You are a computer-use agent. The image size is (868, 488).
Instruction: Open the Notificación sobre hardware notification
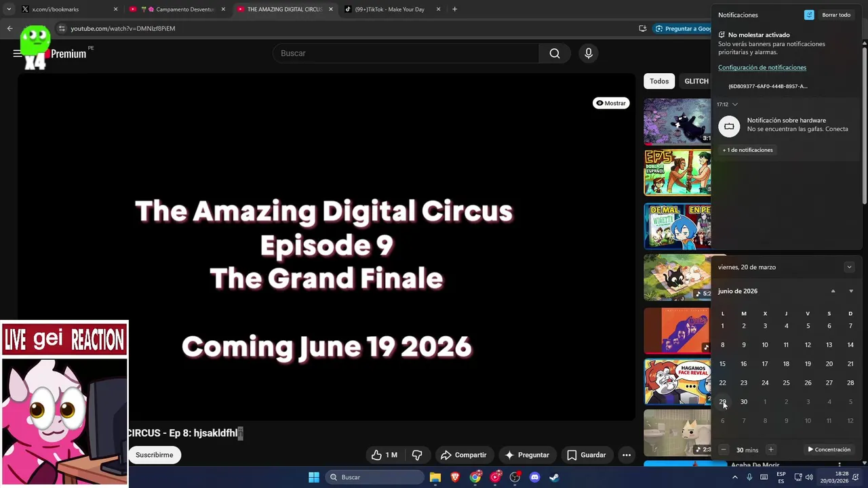(x=787, y=125)
